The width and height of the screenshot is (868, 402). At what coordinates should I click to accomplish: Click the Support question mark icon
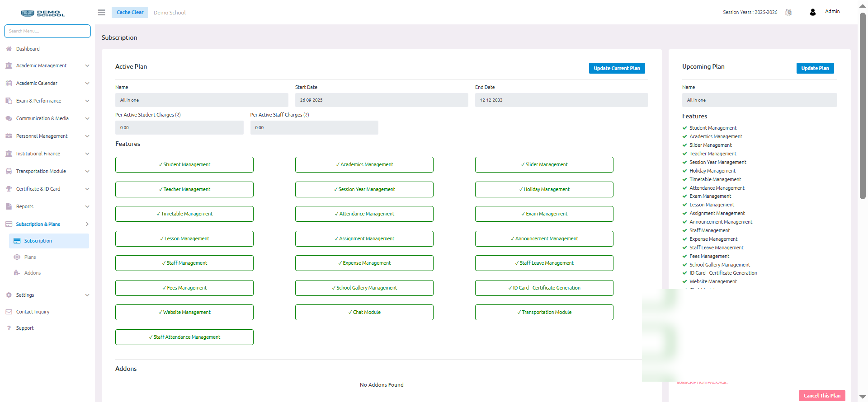9,328
